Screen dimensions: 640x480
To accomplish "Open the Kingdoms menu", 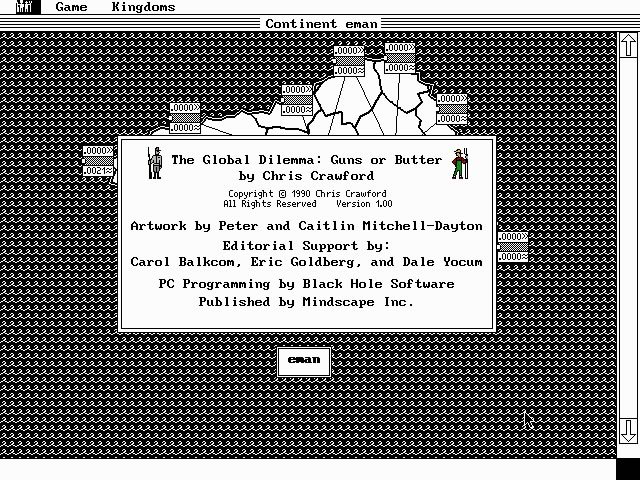I will pyautogui.click(x=143, y=7).
